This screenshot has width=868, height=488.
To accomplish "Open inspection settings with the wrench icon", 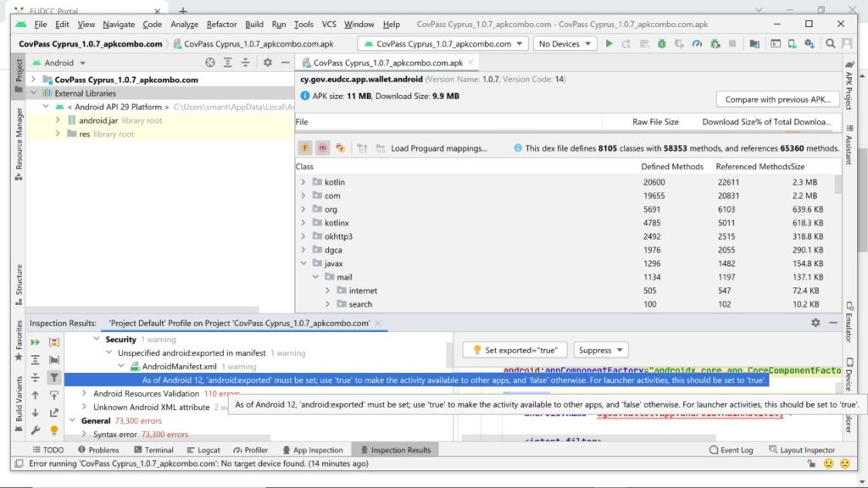I will (x=36, y=430).
